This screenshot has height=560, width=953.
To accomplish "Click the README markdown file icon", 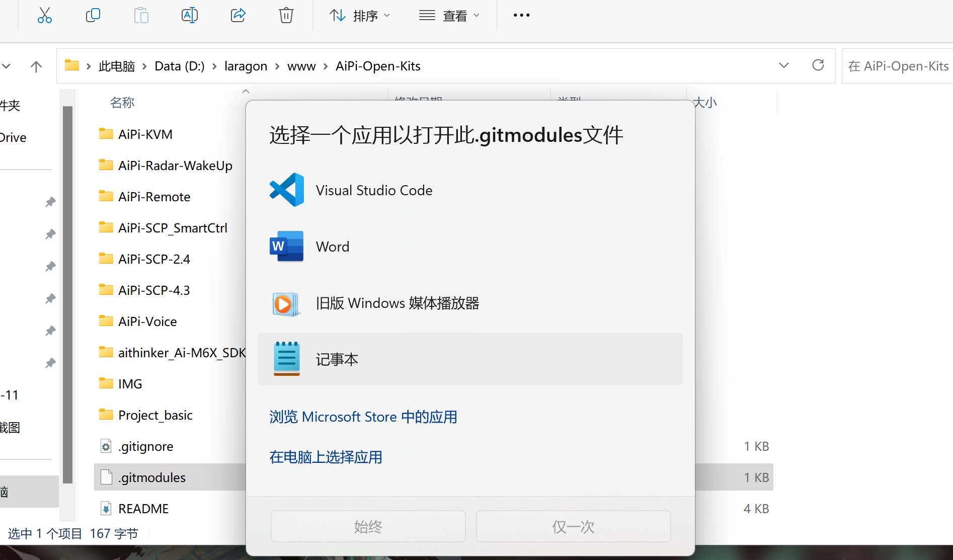I will click(106, 509).
